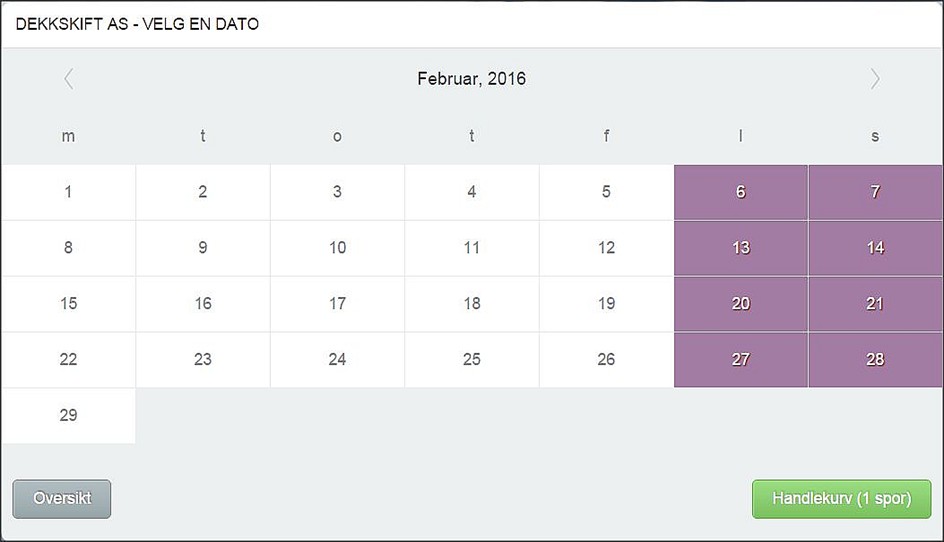The height and width of the screenshot is (542, 944).
Task: Click Monday the 15th
Action: click(68, 304)
